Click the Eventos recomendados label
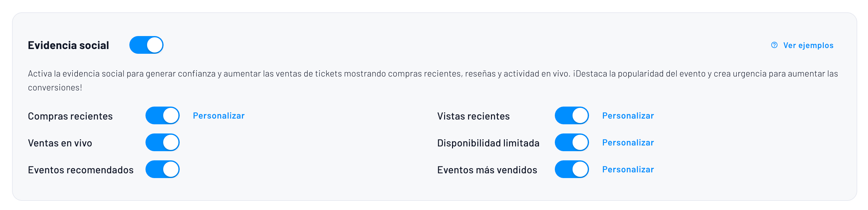 pos(81,170)
